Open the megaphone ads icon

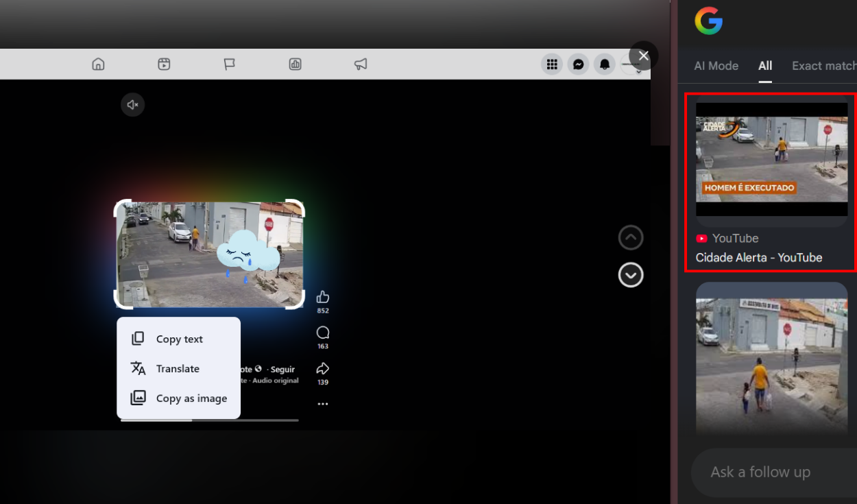point(361,64)
